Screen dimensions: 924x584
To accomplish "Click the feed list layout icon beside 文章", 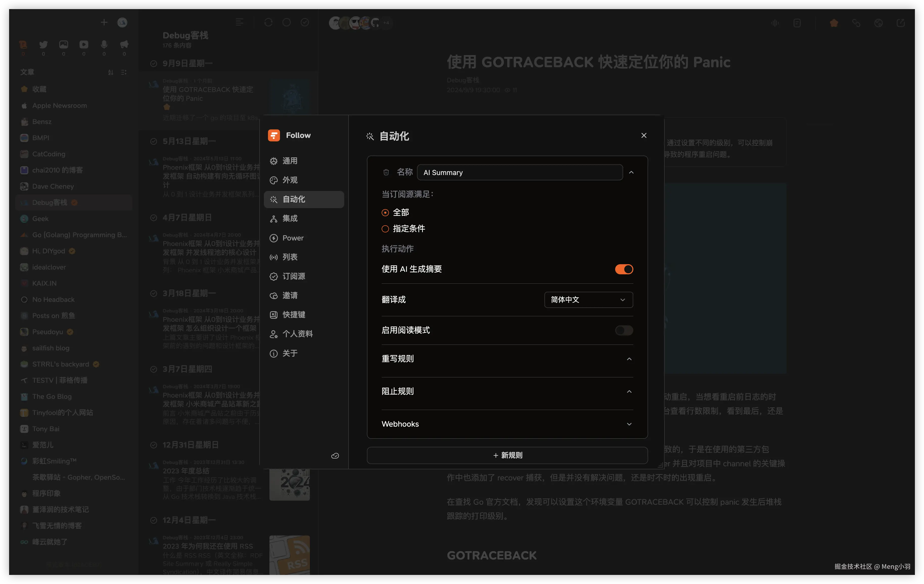I will tap(124, 72).
